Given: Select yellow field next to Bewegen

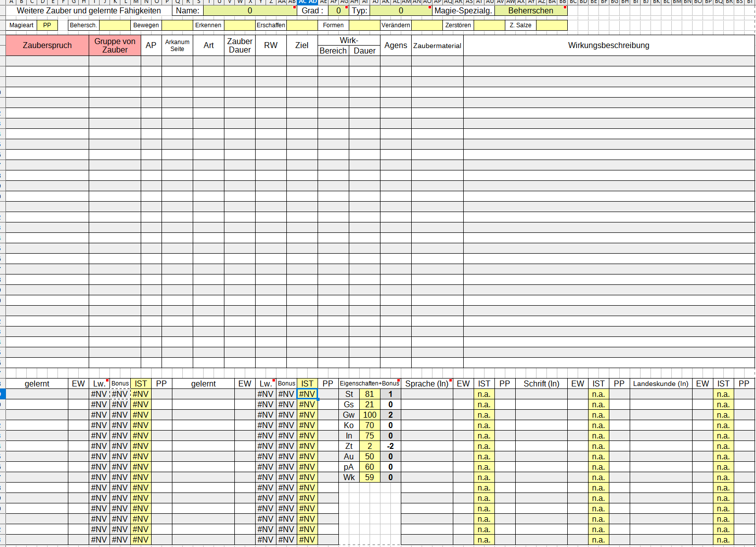Looking at the screenshot, I should (177, 25).
